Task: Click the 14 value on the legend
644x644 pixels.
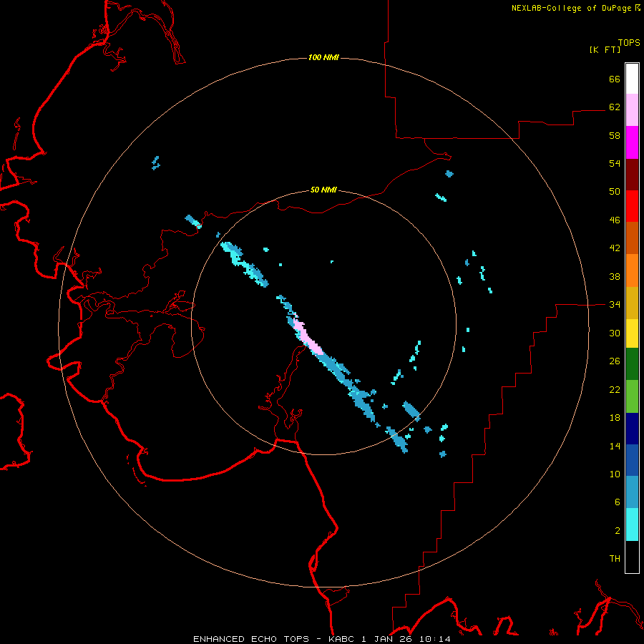Action: [x=615, y=446]
